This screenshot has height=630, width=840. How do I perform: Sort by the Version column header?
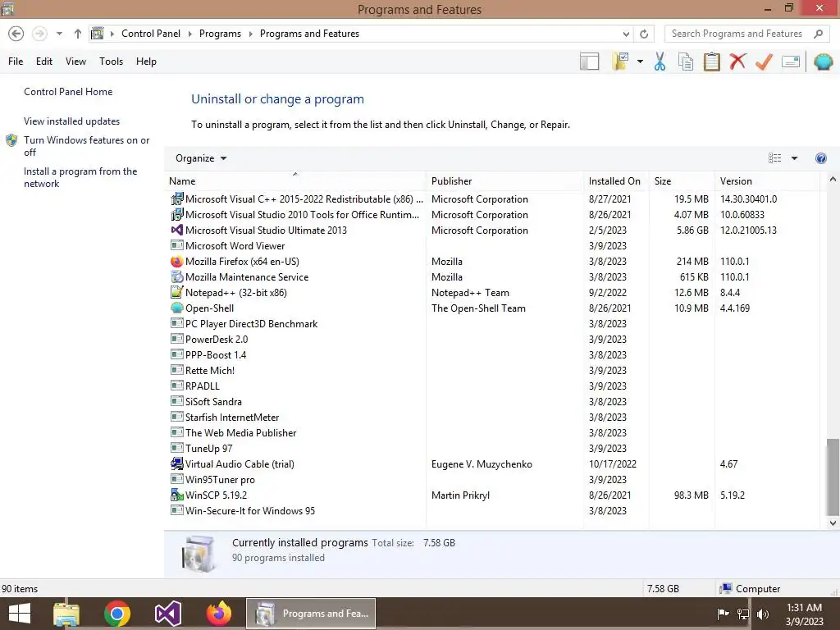coord(767,181)
